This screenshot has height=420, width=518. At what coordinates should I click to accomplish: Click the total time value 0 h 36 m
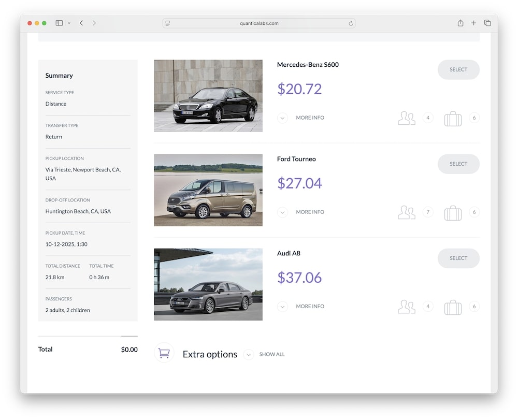(99, 278)
